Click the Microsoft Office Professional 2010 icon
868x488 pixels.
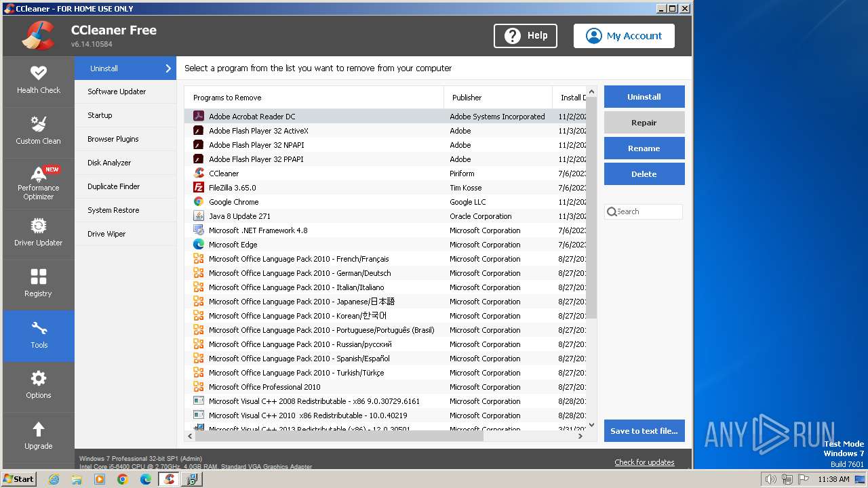pos(199,386)
